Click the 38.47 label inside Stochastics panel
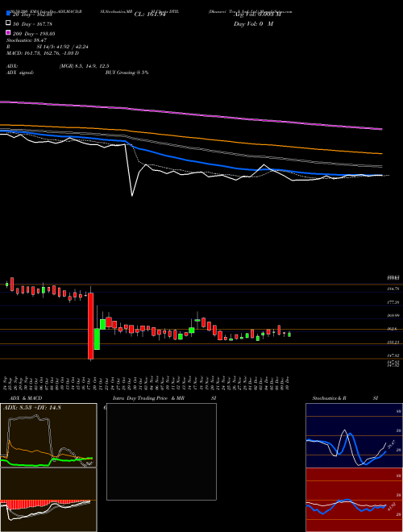Screen dimensions: 403x532 tap(392, 444)
